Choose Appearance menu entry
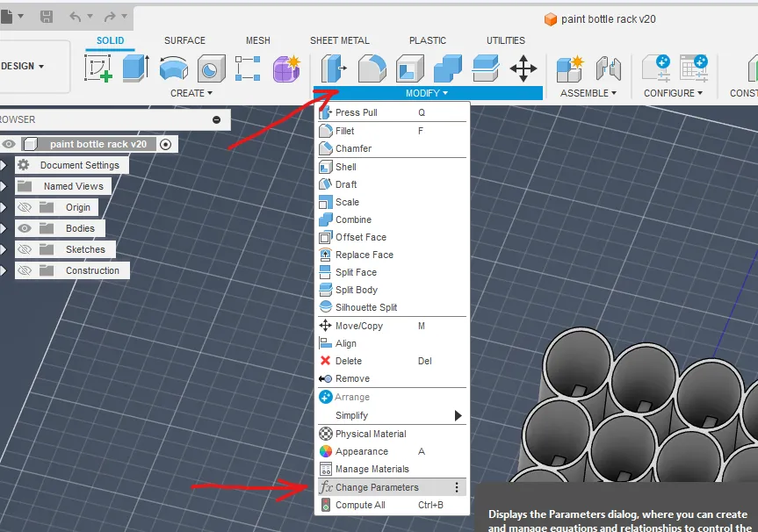The image size is (758, 532). [392, 451]
